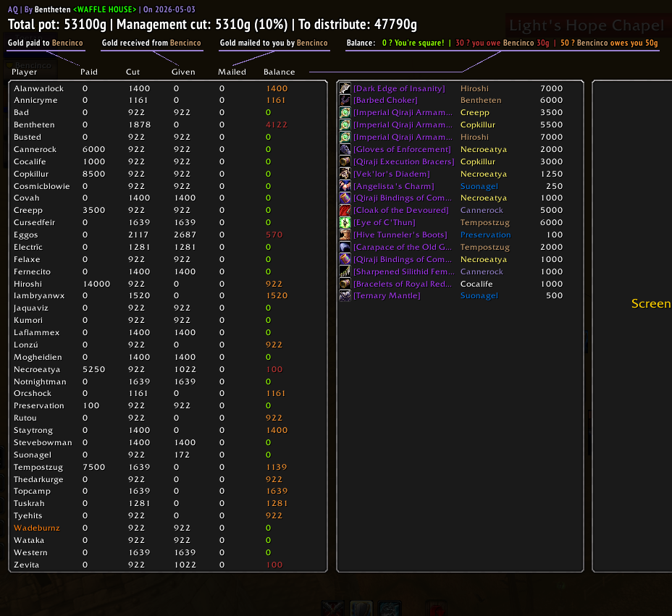
Task: Open the Sharpened Silithid Femur item link
Action: (x=404, y=271)
